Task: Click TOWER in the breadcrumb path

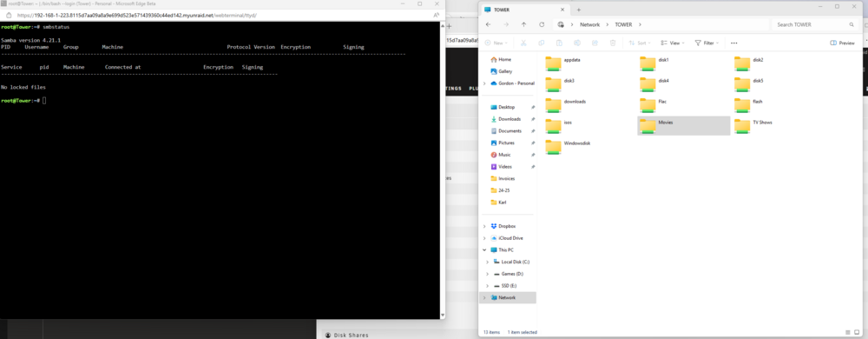Action: click(x=623, y=25)
